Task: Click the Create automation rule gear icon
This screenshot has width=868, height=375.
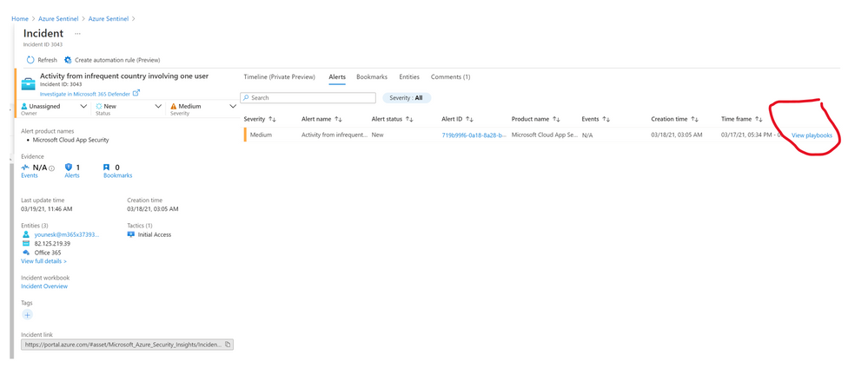Action: click(x=68, y=60)
